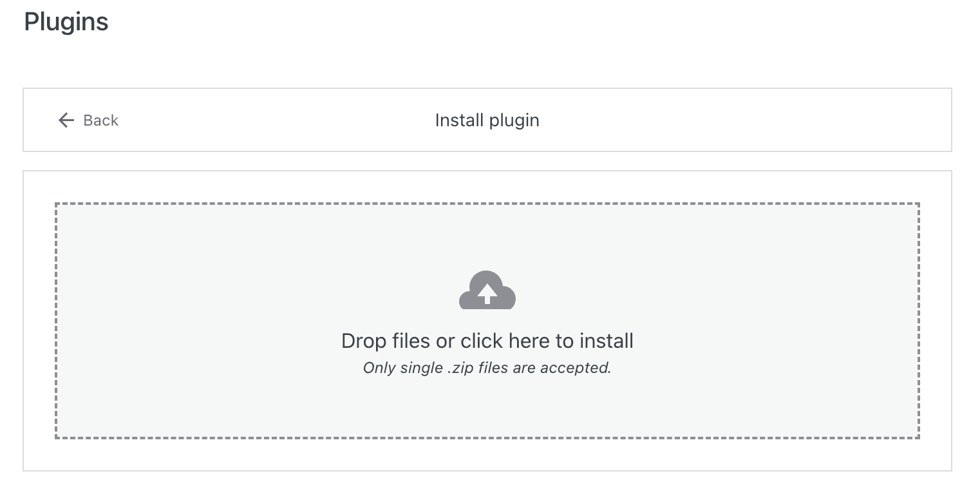Activate the left-pointing arrow next to Back
The image size is (980, 496).
point(66,120)
